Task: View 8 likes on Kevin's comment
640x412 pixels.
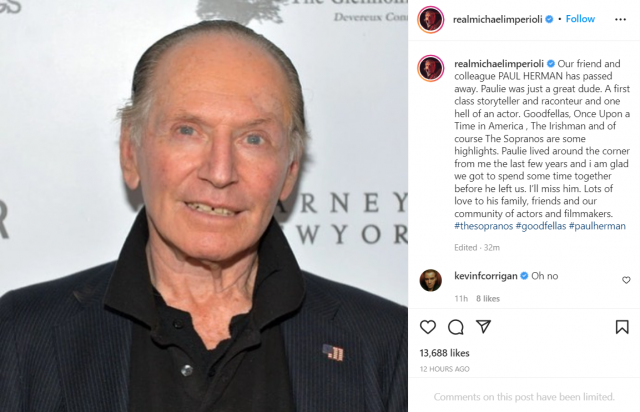Action: click(x=488, y=298)
